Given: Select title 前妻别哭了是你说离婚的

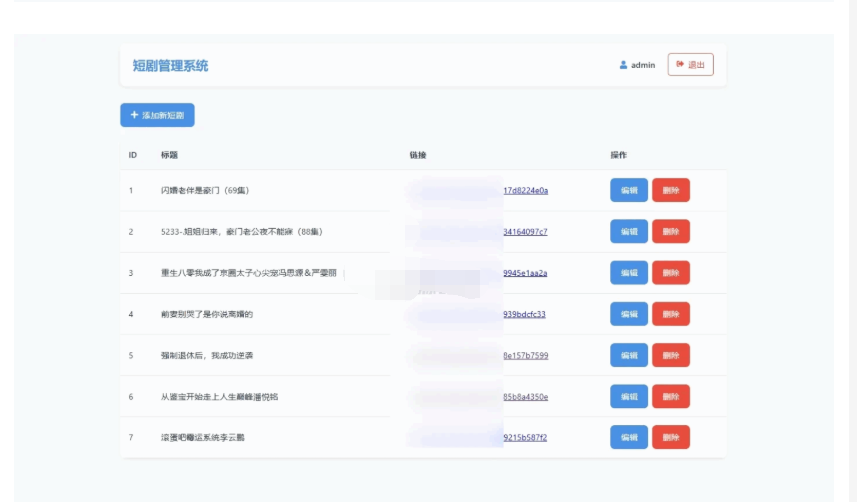Looking at the screenshot, I should point(207,314).
